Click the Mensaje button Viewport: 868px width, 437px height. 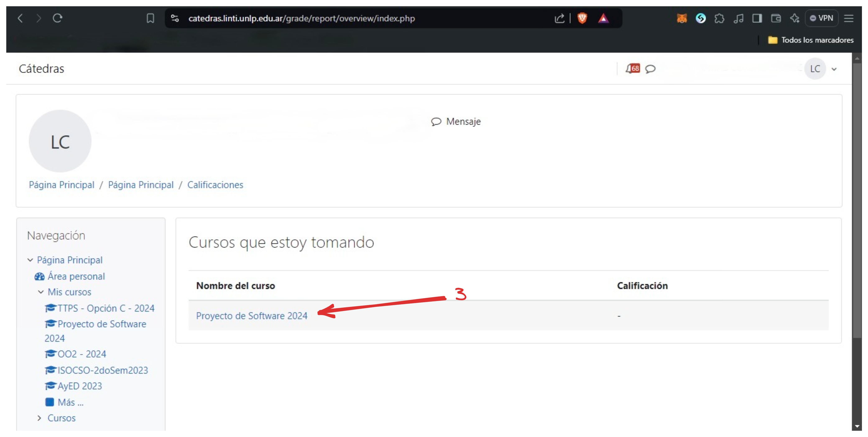point(456,121)
